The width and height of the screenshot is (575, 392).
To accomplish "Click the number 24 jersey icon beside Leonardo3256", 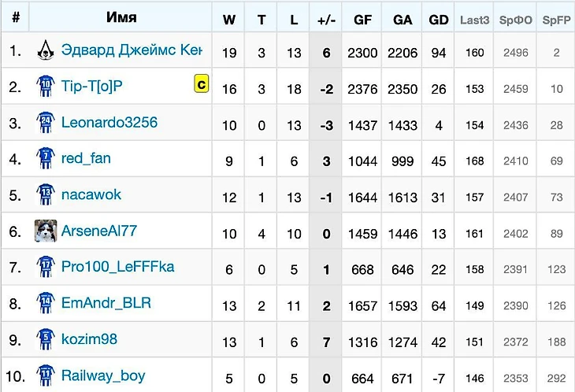I will pos(46,122).
